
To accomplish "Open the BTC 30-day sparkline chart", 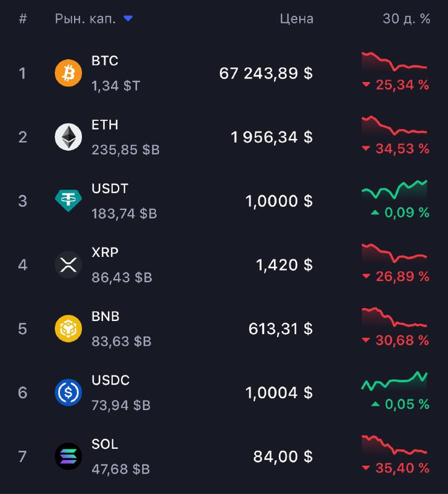I will coord(394,61).
